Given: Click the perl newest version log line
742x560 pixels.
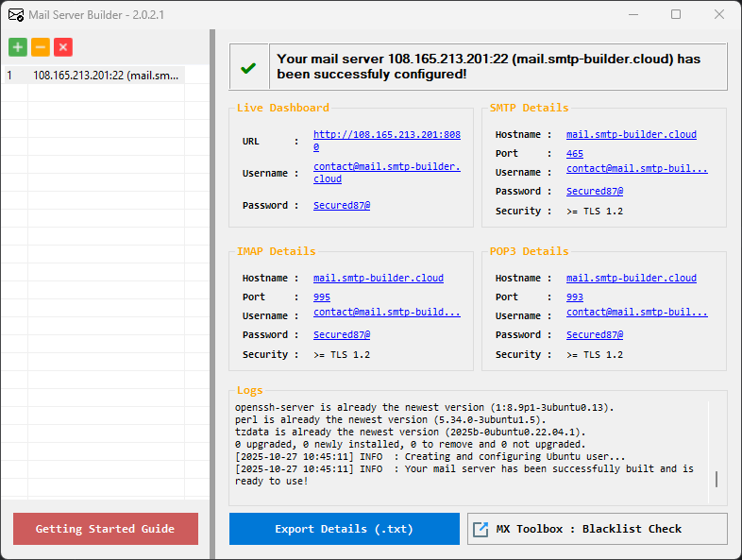Looking at the screenshot, I should [391, 419].
